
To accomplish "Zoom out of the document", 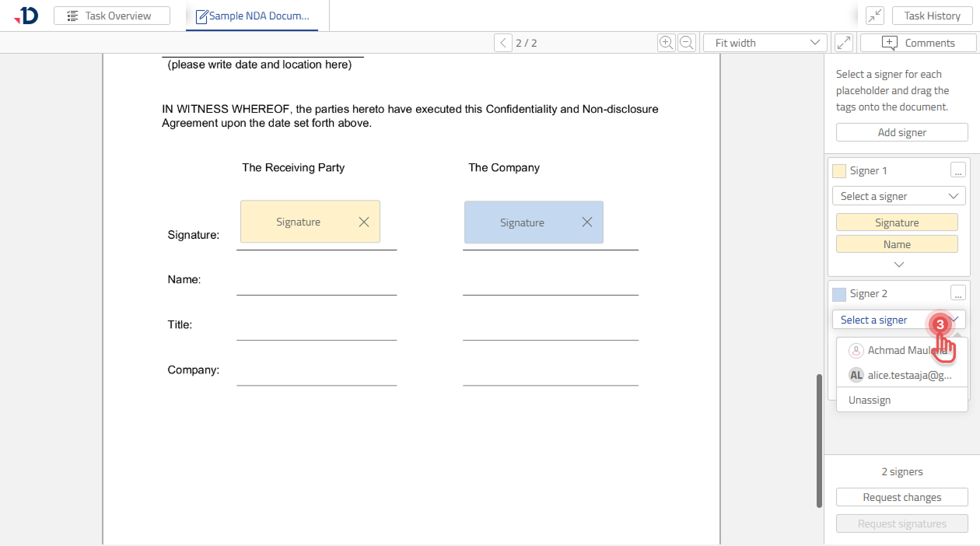I will tap(687, 43).
